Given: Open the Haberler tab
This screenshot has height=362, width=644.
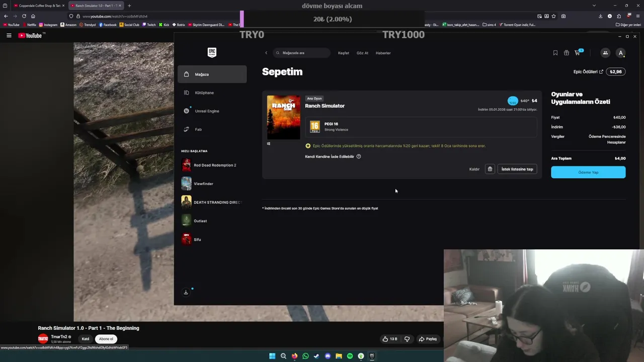Looking at the screenshot, I should coord(383,53).
